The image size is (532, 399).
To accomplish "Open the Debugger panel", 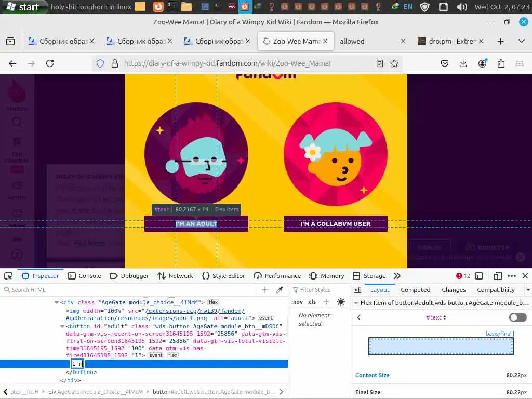I will (x=129, y=276).
